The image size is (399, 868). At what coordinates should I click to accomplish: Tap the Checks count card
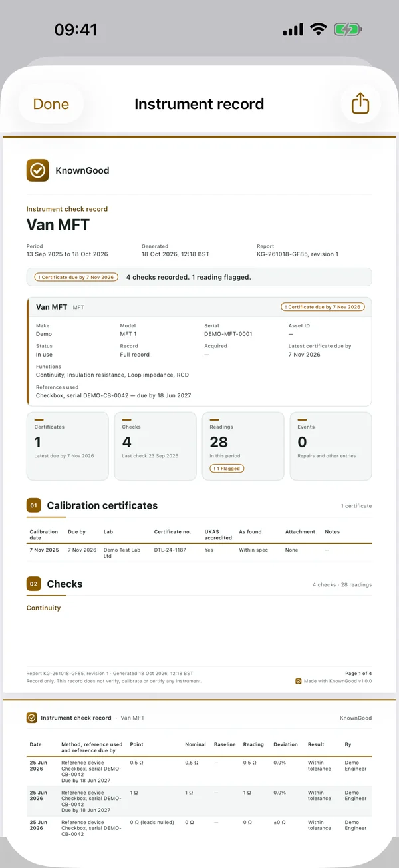click(x=155, y=446)
